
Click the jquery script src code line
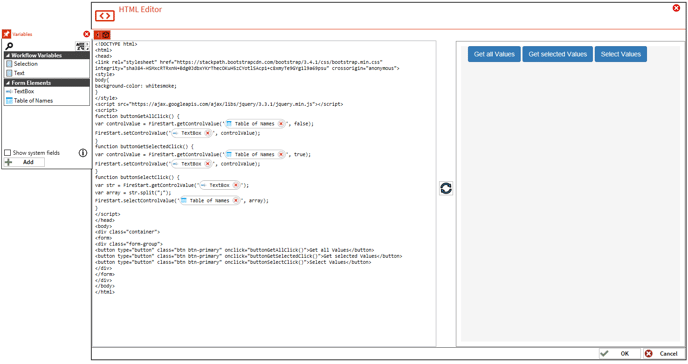click(219, 104)
